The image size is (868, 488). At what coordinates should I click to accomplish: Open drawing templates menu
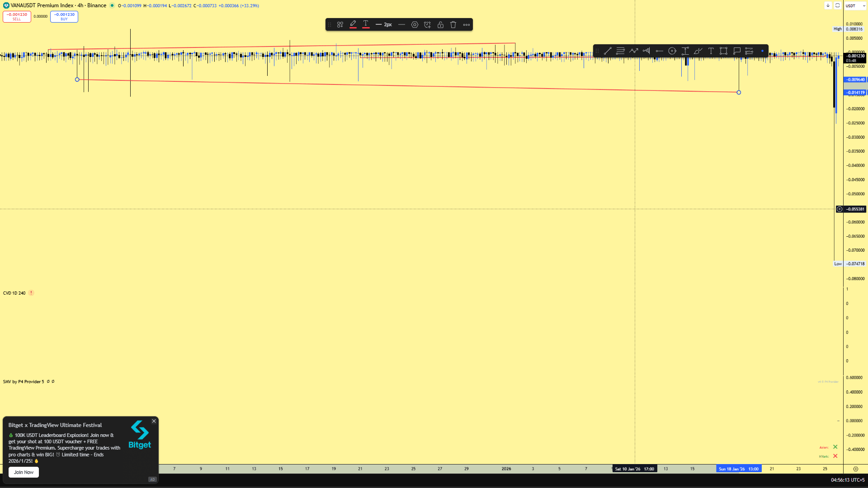(x=340, y=25)
